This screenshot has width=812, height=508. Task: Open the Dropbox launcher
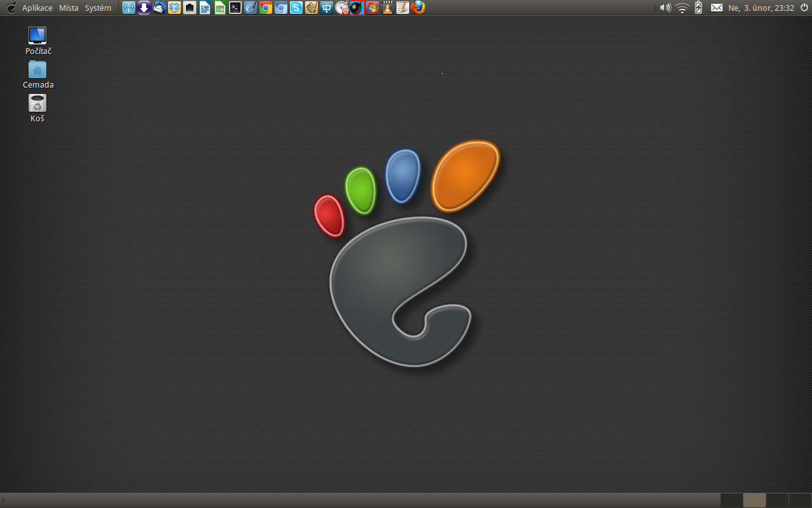tap(174, 8)
